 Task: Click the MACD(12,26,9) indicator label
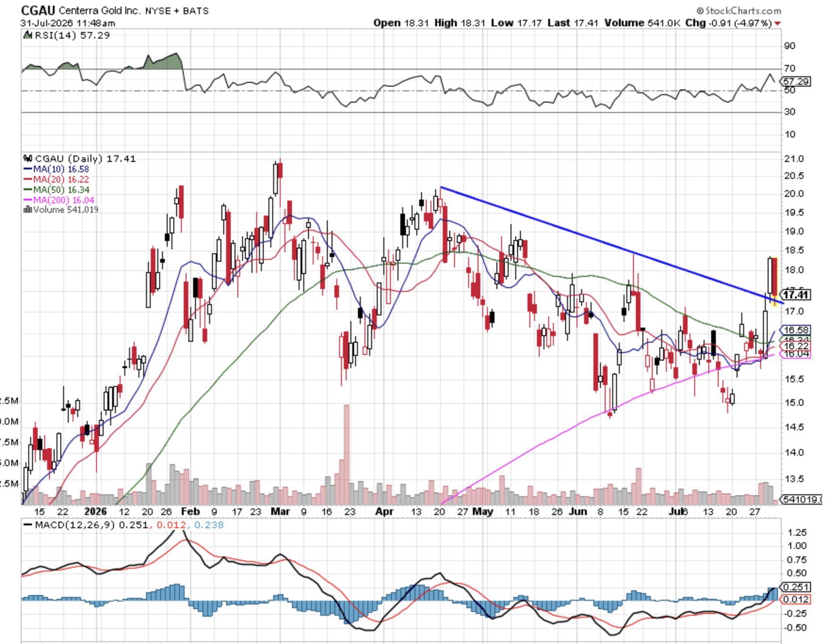[x=74, y=525]
